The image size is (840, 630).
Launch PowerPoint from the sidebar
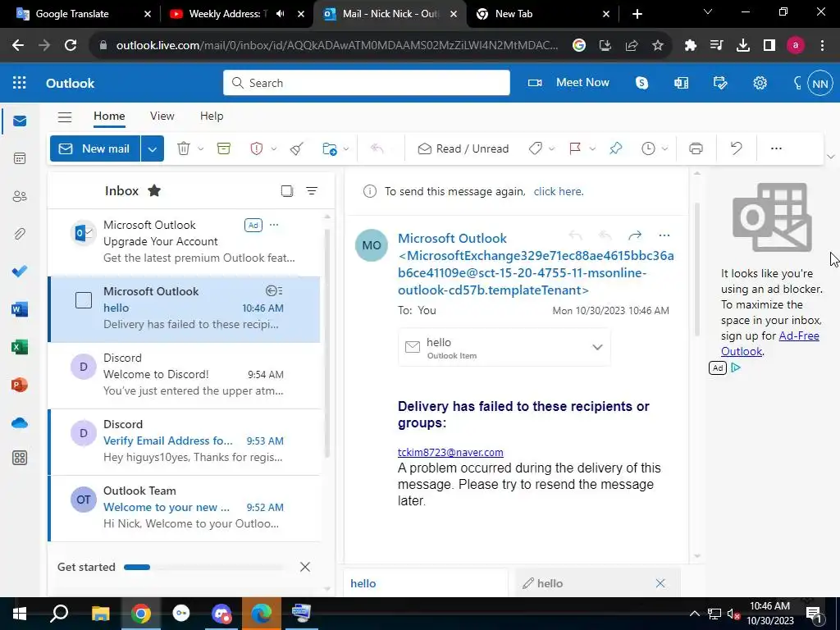click(20, 385)
